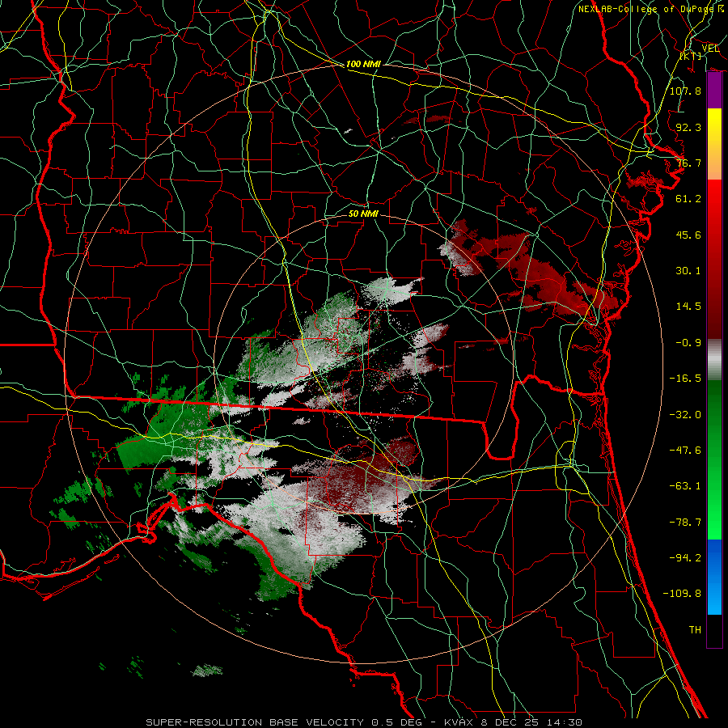The width and height of the screenshot is (728, 728).
Task: Click the -94.2 legend value
Action: (x=685, y=558)
